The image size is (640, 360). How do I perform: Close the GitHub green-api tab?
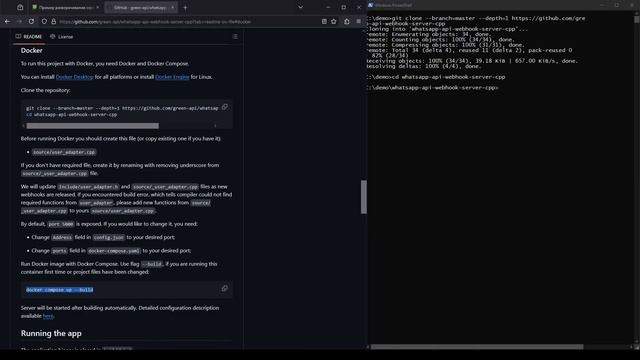pos(173,7)
